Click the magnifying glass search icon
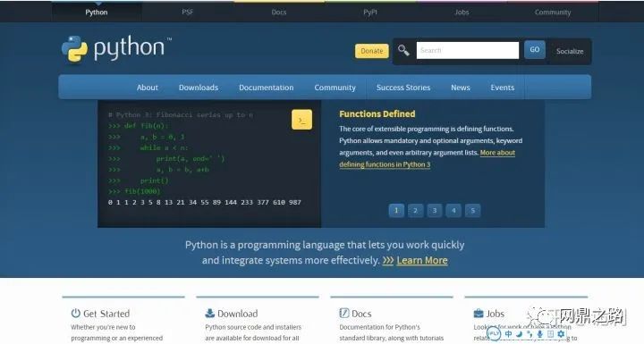Viewport: 644px width, 344px height. (403, 51)
